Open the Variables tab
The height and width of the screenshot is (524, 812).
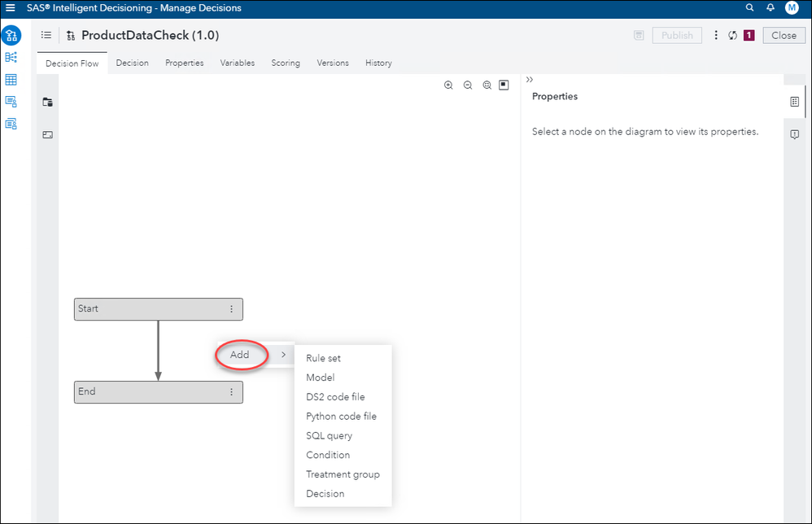pos(238,63)
